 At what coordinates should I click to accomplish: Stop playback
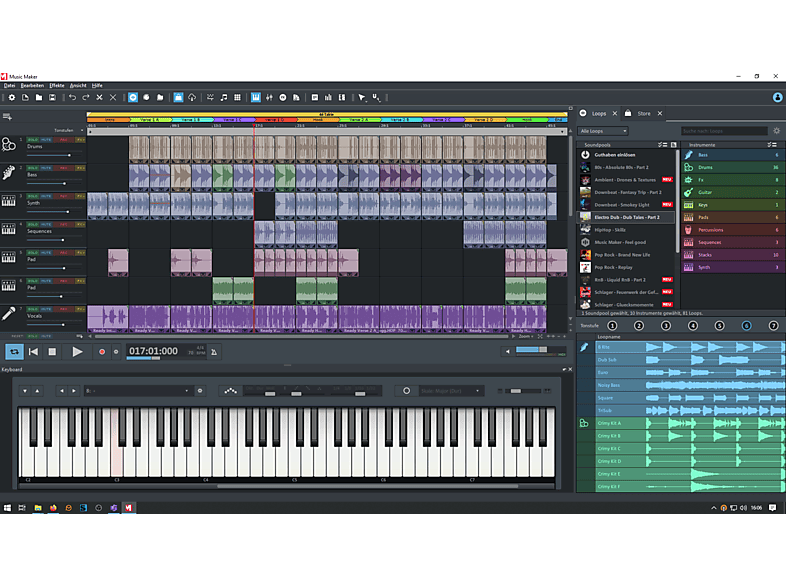[x=52, y=352]
